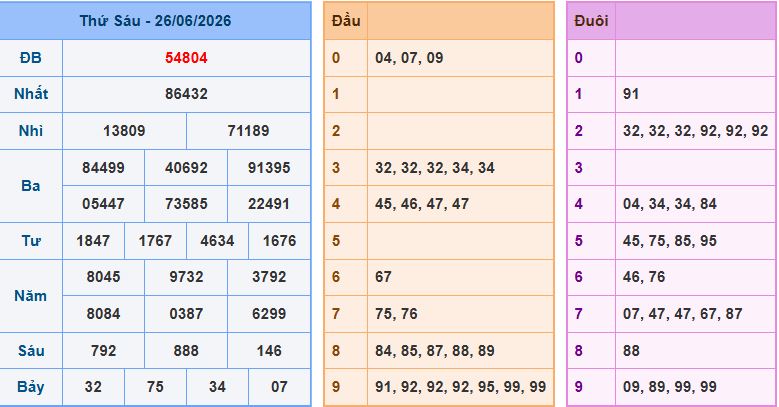
Task: Click the Nhì row label
Action: coord(31,131)
